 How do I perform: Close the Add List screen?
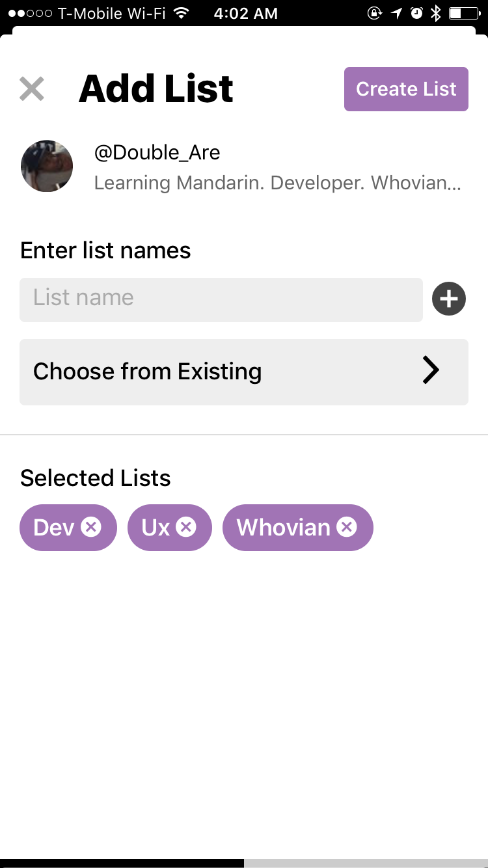(32, 89)
